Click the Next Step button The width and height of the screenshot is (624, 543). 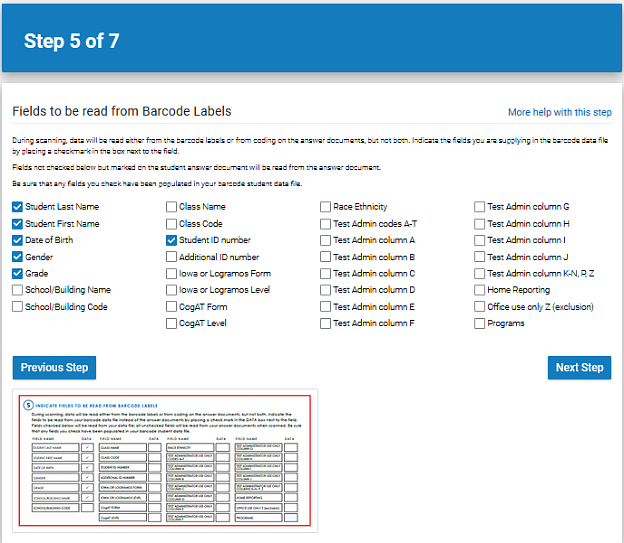(579, 367)
